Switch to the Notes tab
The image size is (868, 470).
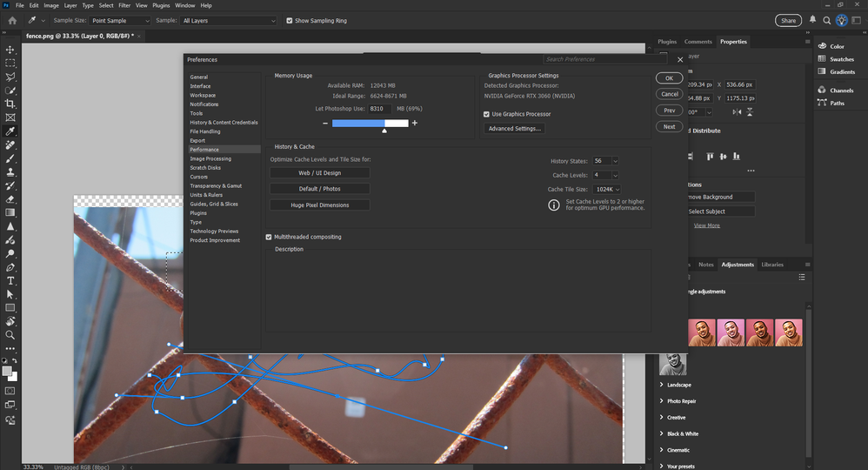point(706,265)
